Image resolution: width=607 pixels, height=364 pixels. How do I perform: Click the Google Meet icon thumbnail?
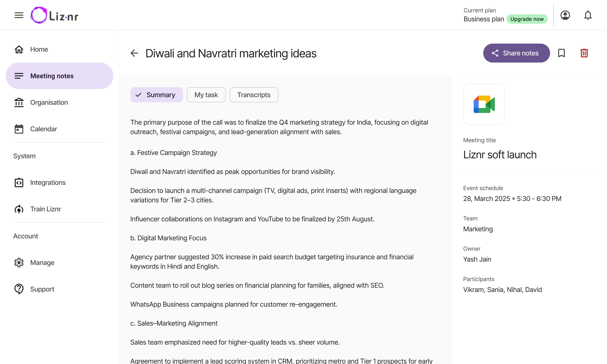[484, 104]
